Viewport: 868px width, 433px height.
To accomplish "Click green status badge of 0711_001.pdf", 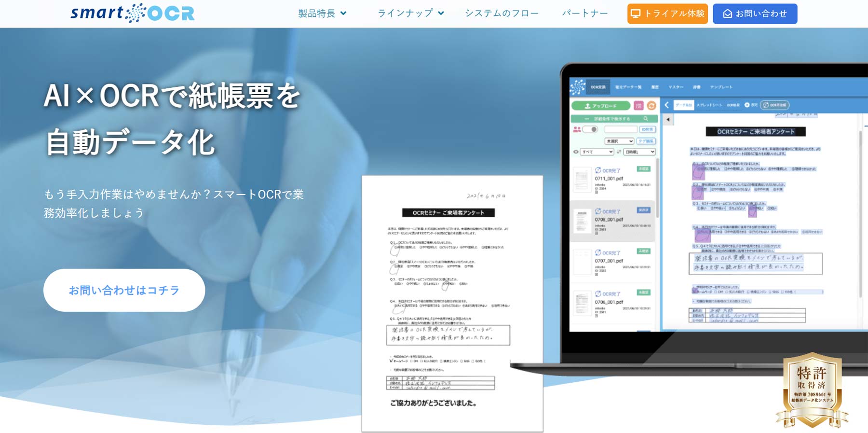I will (644, 169).
